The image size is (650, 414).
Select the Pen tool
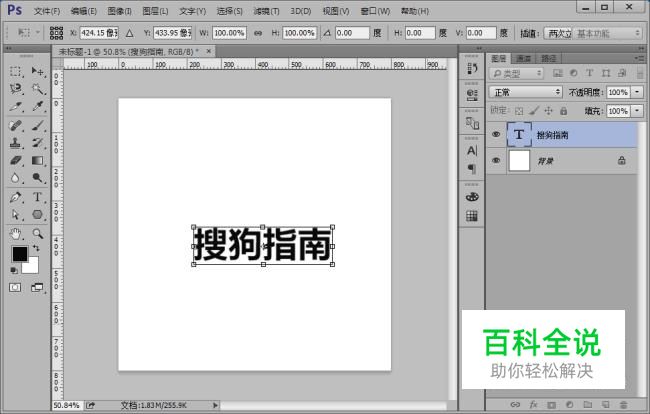pos(15,197)
